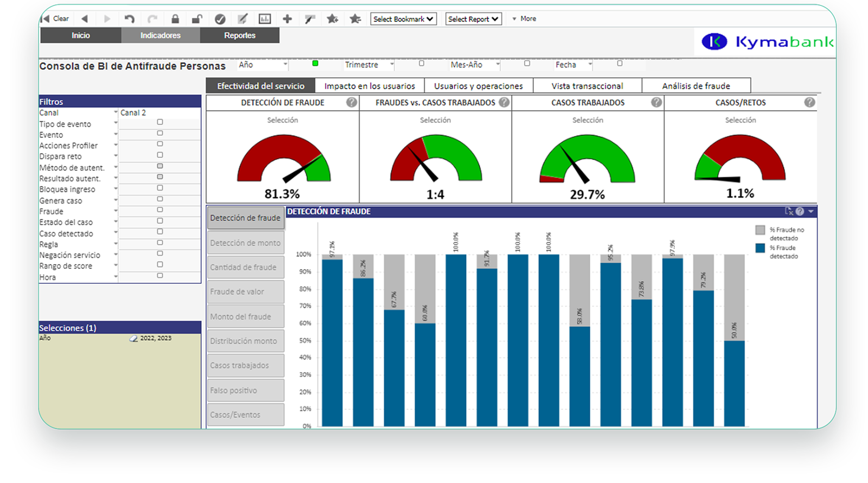Open the Trimestre dropdown
Viewport: 868px width, 483px height.
point(369,65)
